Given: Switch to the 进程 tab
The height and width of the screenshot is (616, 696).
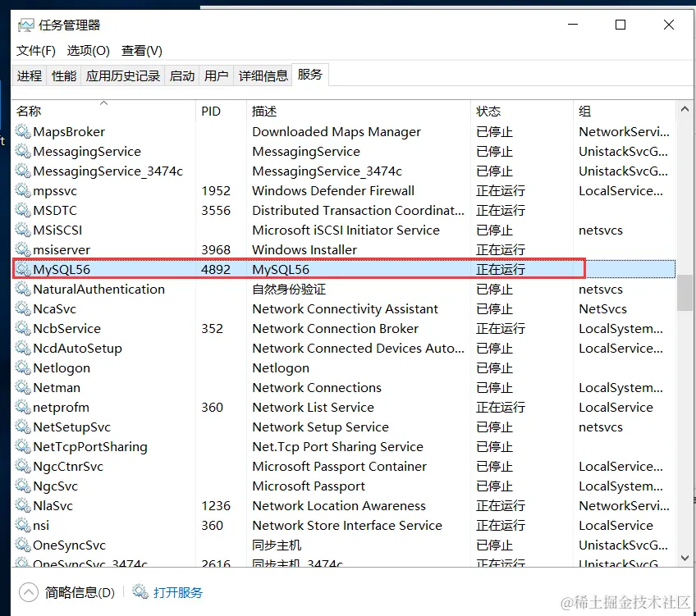Looking at the screenshot, I should pyautogui.click(x=30, y=75).
